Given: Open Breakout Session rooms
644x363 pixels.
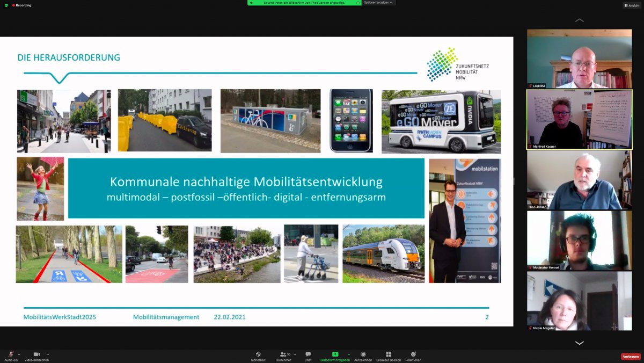Looking at the screenshot, I should tap(389, 355).
